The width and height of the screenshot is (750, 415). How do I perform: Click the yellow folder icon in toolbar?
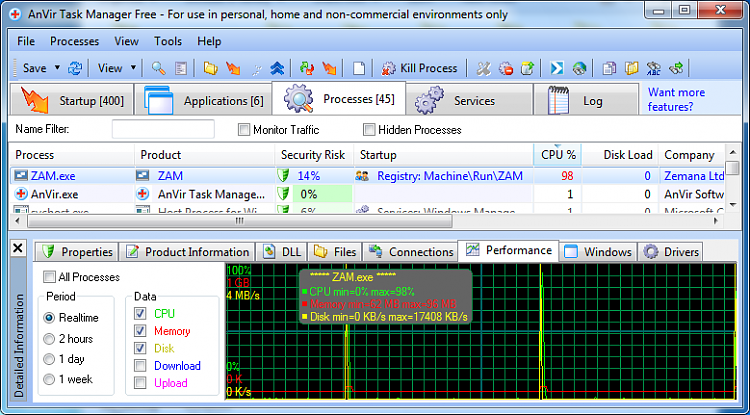pos(210,68)
